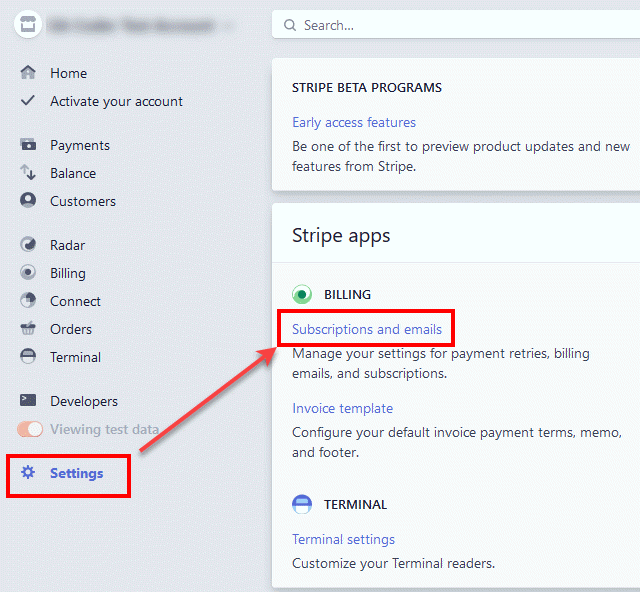This screenshot has width=640, height=592.
Task: Click the Orders basket icon
Action: click(28, 329)
